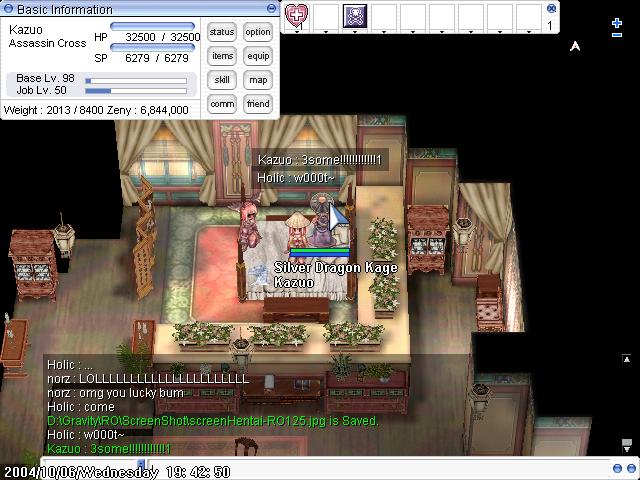Viewport: 640px width, 480px height.
Task: Open the equip window button
Action: pyautogui.click(x=258, y=56)
